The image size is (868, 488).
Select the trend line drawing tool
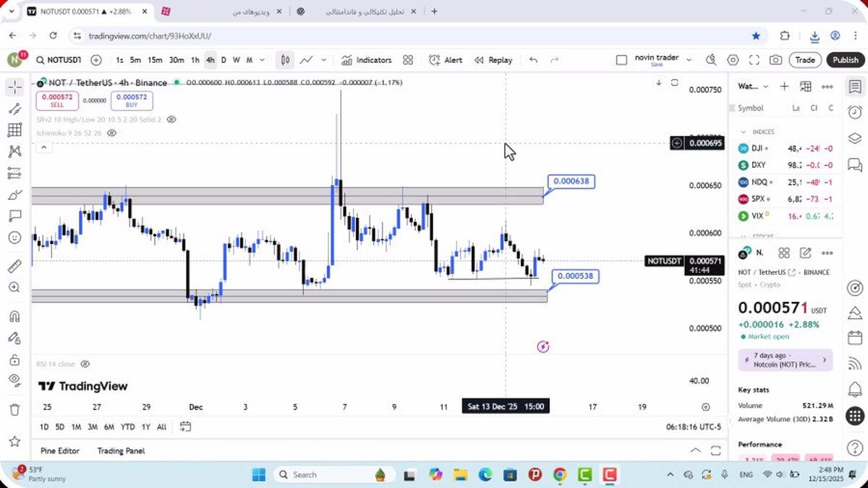click(14, 109)
